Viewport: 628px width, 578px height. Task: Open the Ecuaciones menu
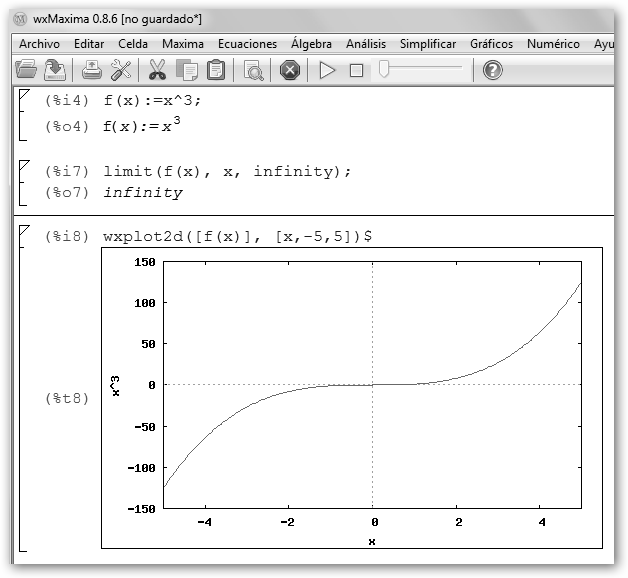point(247,44)
